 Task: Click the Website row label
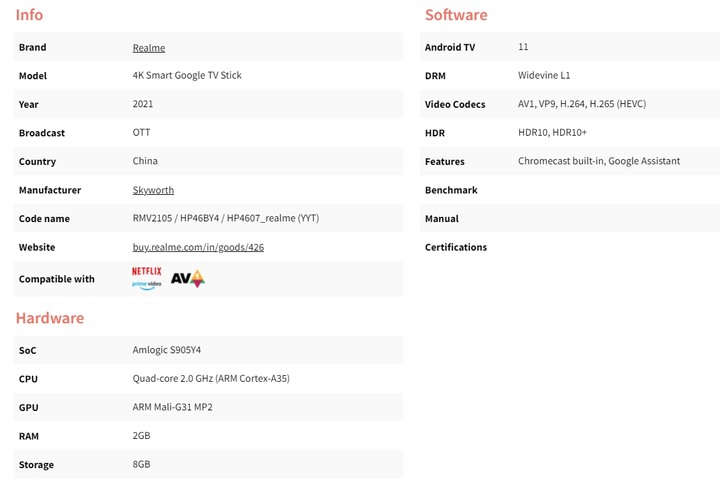click(x=37, y=247)
